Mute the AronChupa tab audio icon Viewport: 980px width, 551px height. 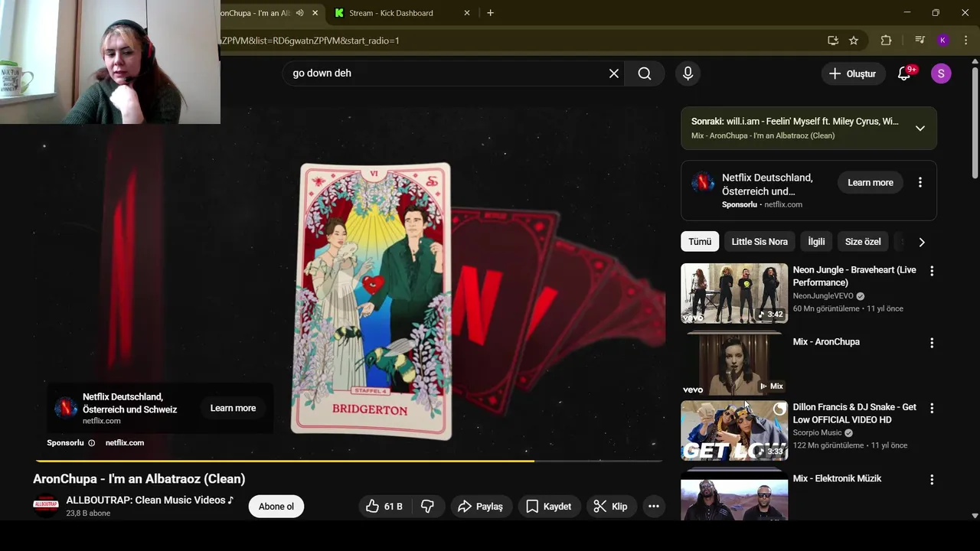(299, 13)
